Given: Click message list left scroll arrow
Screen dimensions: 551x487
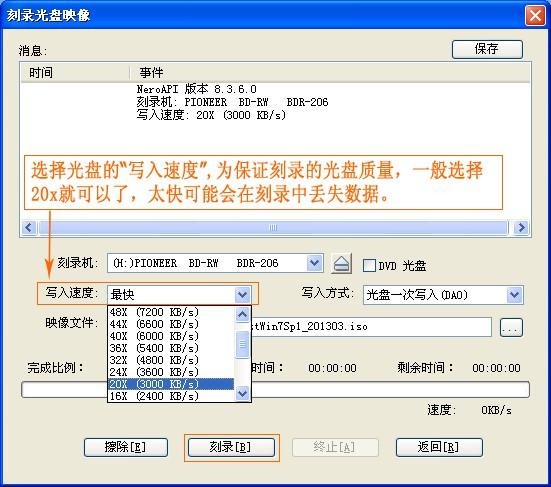Looking at the screenshot, I should click(29, 227).
